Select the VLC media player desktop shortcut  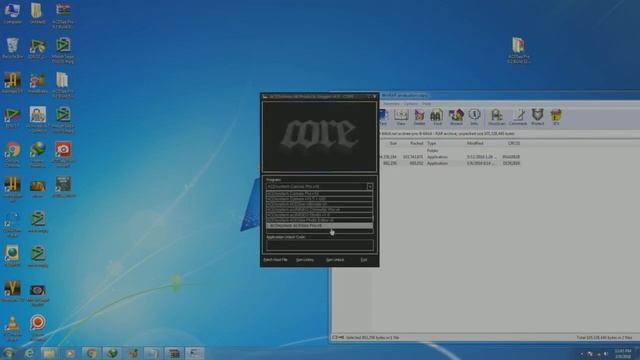pos(12,329)
